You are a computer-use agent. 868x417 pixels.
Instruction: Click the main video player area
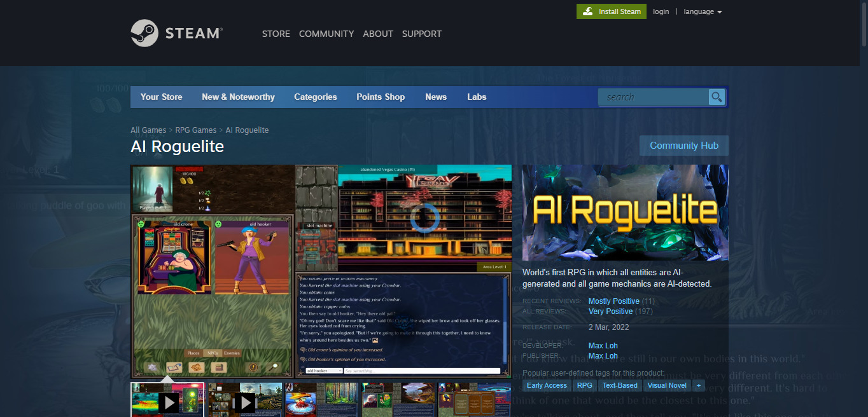pyautogui.click(x=321, y=271)
